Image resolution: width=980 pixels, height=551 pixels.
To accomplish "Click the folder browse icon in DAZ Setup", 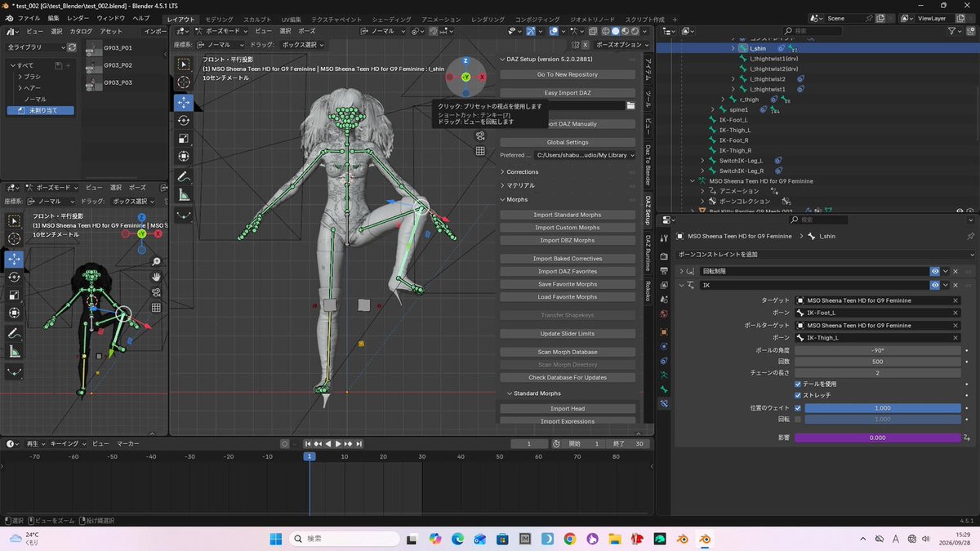I will point(630,105).
